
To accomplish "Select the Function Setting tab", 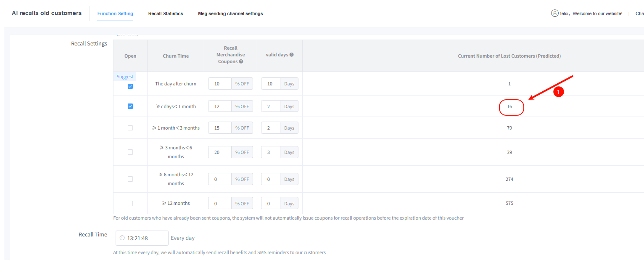I will 115,13.
